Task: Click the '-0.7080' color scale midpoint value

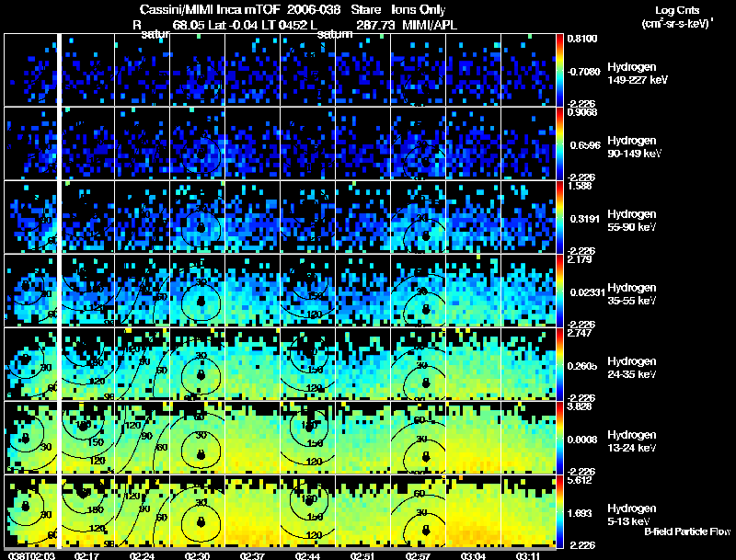Action: point(583,72)
